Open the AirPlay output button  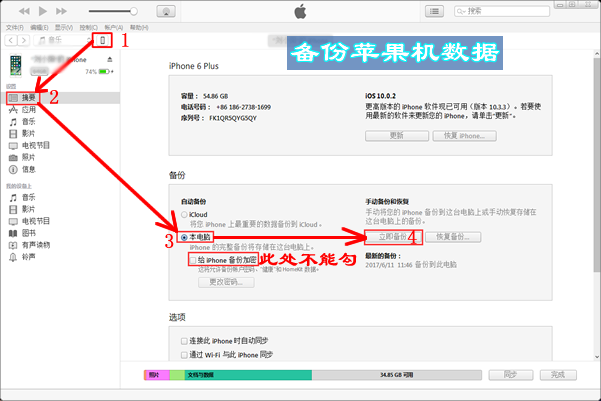pyautogui.click(x=166, y=11)
